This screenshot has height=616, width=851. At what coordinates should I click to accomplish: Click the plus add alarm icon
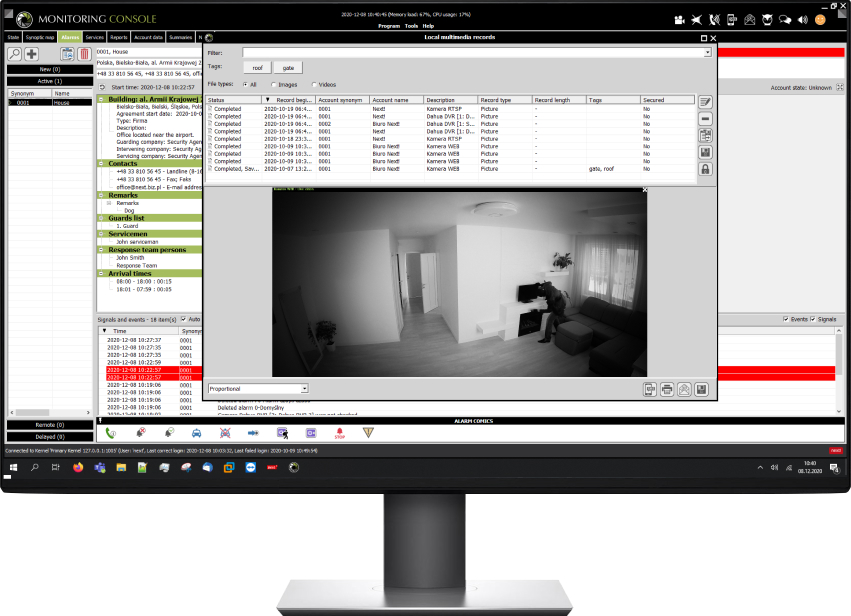tap(31, 54)
